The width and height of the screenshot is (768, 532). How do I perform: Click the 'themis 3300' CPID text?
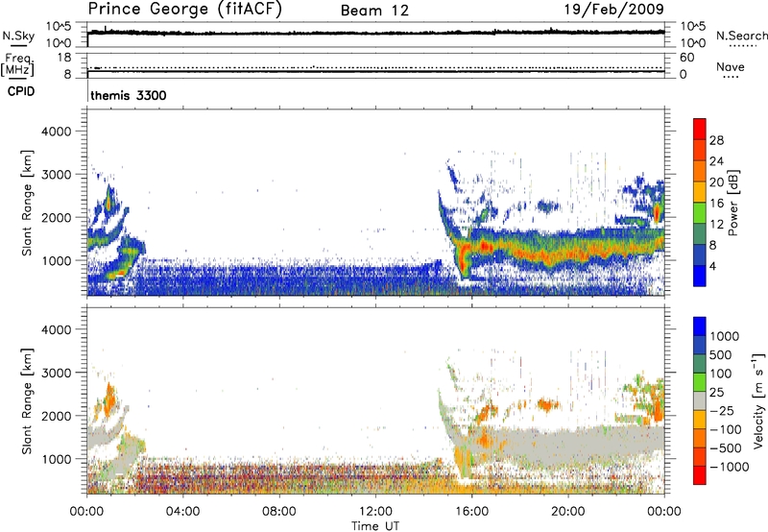tap(129, 95)
